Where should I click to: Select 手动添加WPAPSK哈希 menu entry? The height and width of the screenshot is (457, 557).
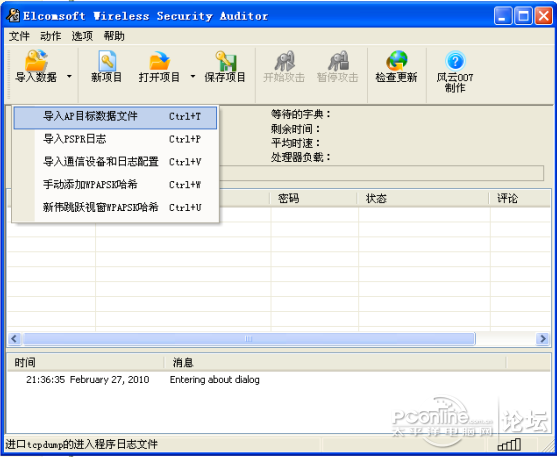click(x=115, y=184)
